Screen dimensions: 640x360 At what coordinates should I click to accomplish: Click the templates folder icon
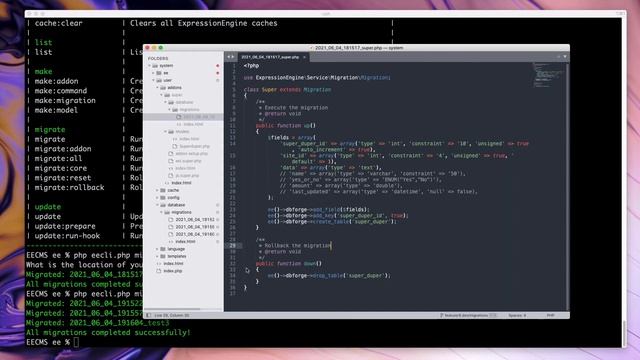[163, 256]
